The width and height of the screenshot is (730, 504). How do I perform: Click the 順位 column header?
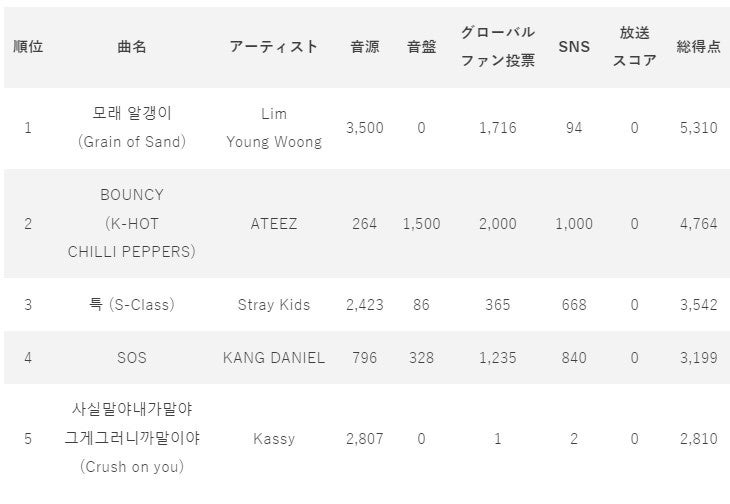[x=27, y=47]
